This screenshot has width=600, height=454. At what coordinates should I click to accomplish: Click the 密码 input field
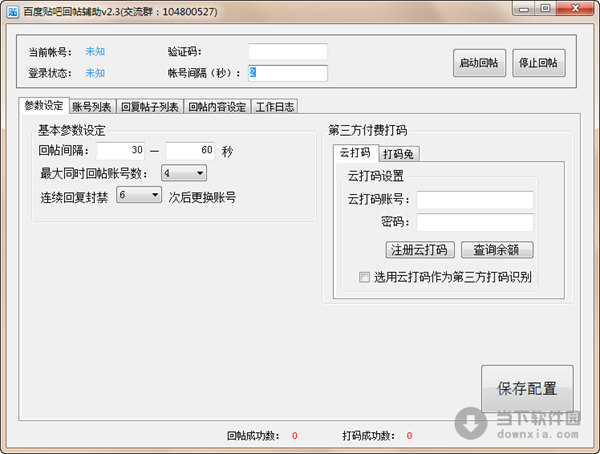pos(475,222)
